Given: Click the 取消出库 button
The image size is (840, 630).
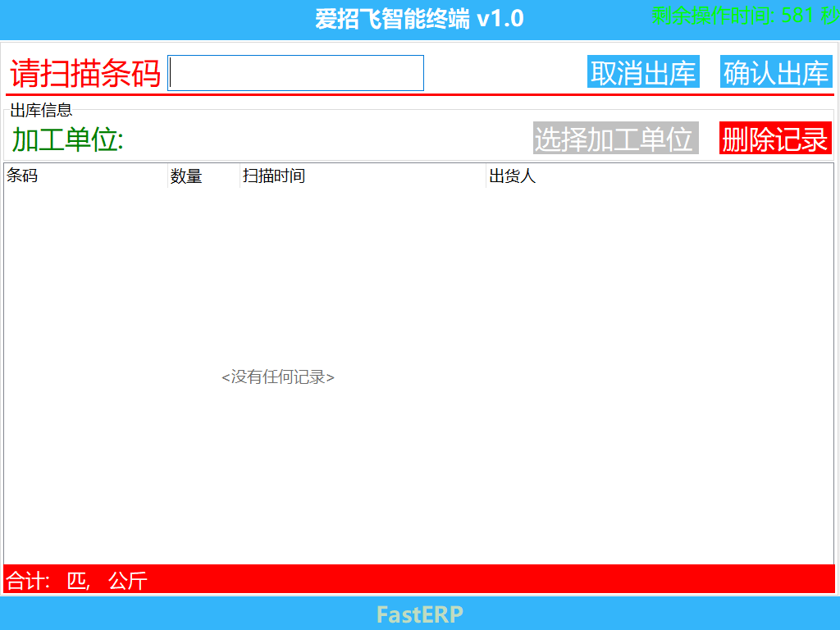Looking at the screenshot, I should tap(643, 72).
